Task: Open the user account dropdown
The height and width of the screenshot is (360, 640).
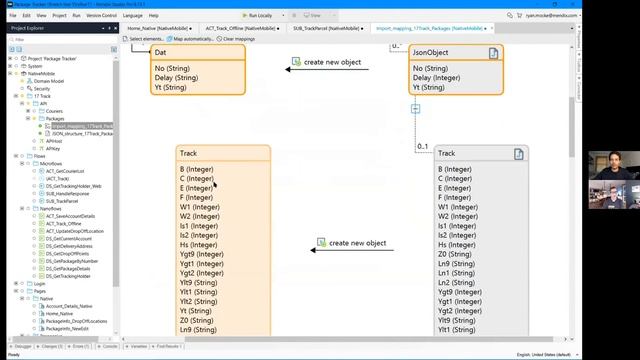Action: coord(553,16)
